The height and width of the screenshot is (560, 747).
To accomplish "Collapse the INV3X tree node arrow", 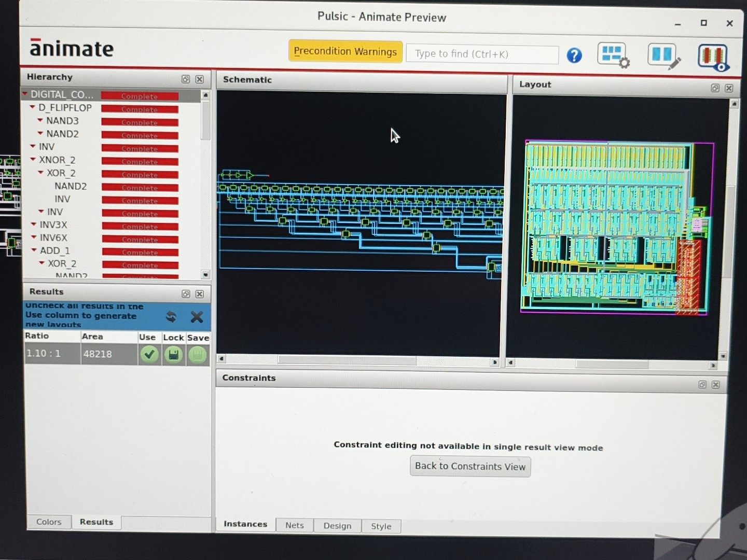I will point(34,225).
